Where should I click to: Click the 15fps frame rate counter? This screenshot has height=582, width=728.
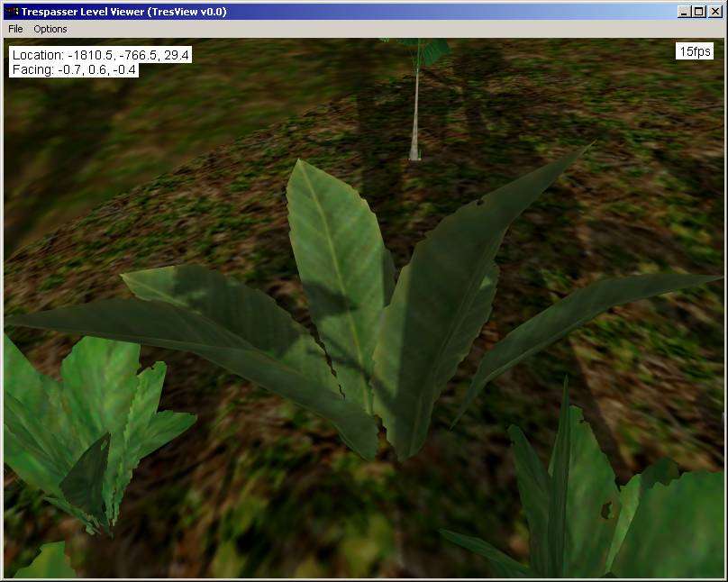[x=695, y=51]
